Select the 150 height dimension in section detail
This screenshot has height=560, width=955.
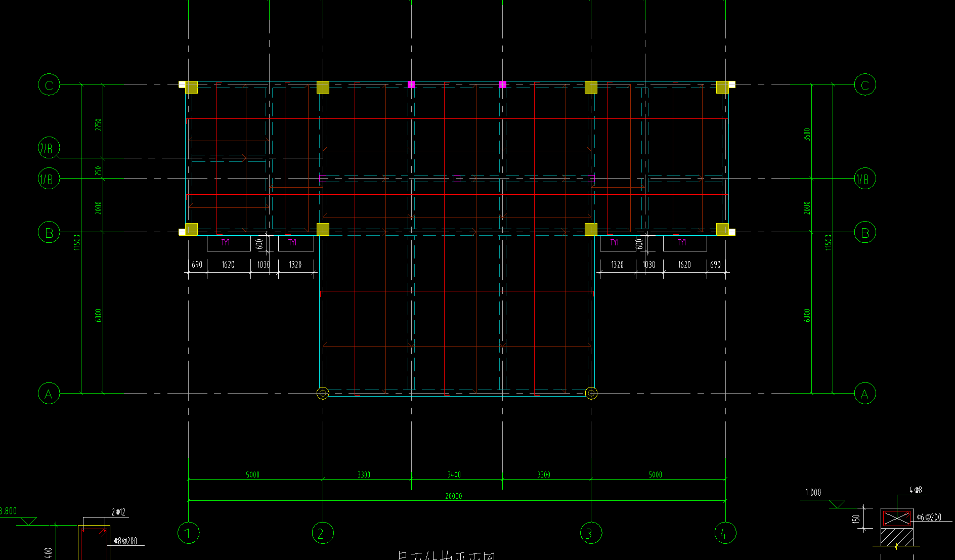click(856, 519)
